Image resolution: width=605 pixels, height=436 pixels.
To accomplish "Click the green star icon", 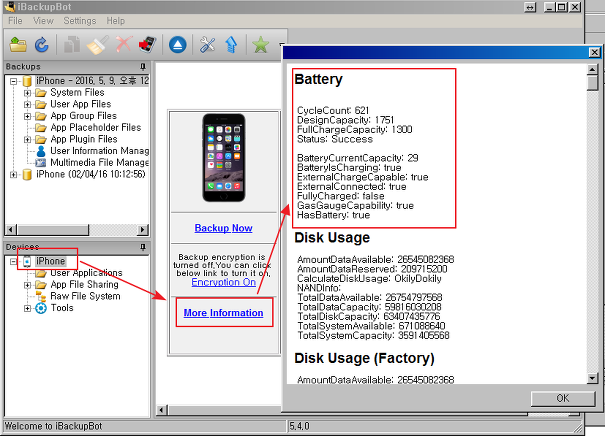I will coord(261,45).
